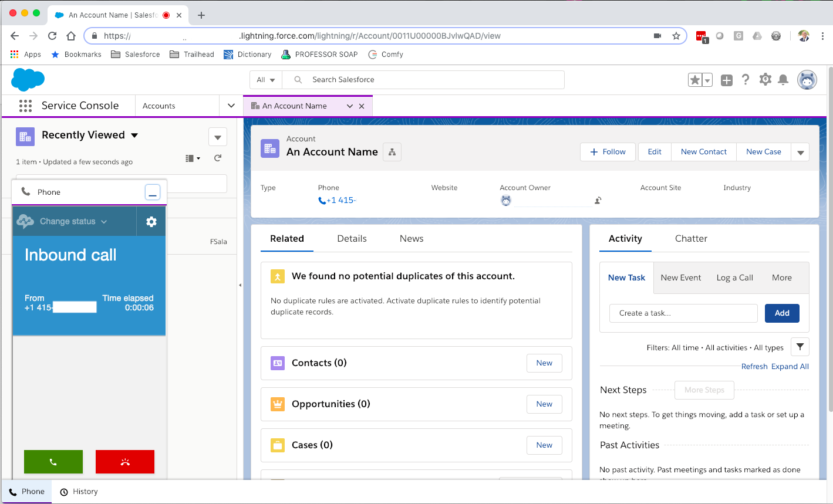Open a new browser tab
Viewport: 833px width, 504px height.
[201, 15]
